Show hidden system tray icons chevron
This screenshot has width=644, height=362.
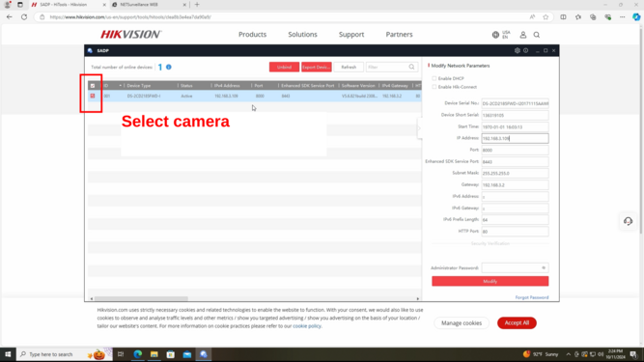pyautogui.click(x=568, y=354)
